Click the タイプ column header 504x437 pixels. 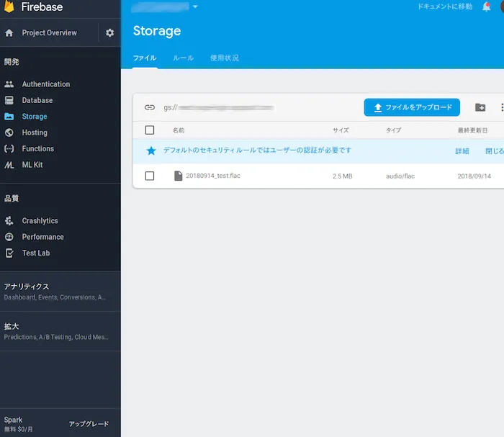tap(393, 130)
